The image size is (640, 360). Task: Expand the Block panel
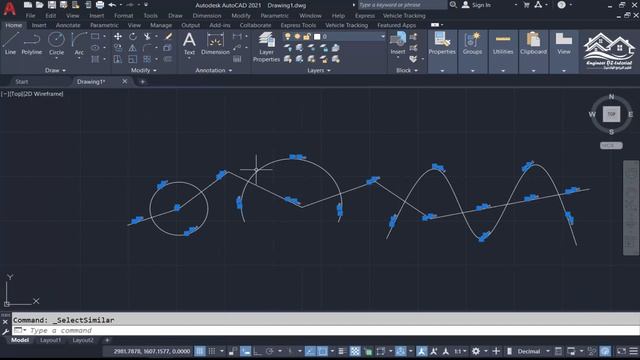point(407,70)
